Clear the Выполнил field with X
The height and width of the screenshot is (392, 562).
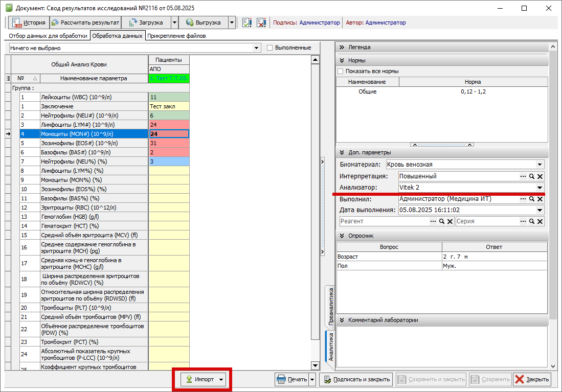coord(540,199)
